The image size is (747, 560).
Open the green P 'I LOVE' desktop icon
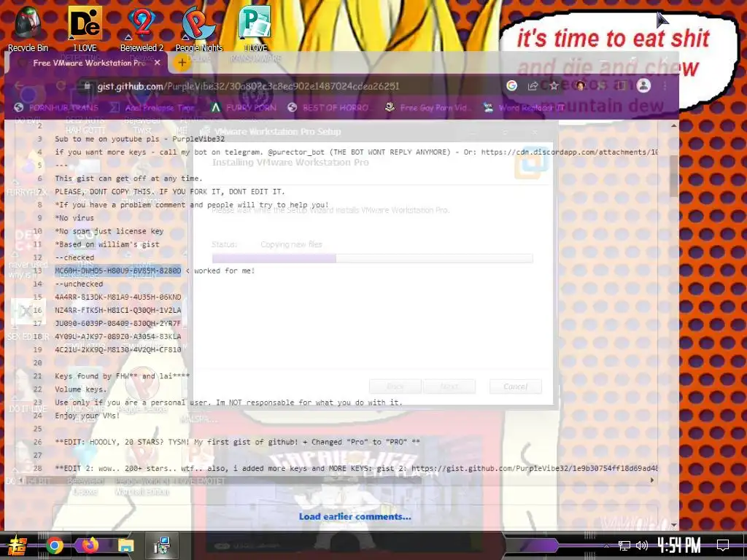(255, 28)
